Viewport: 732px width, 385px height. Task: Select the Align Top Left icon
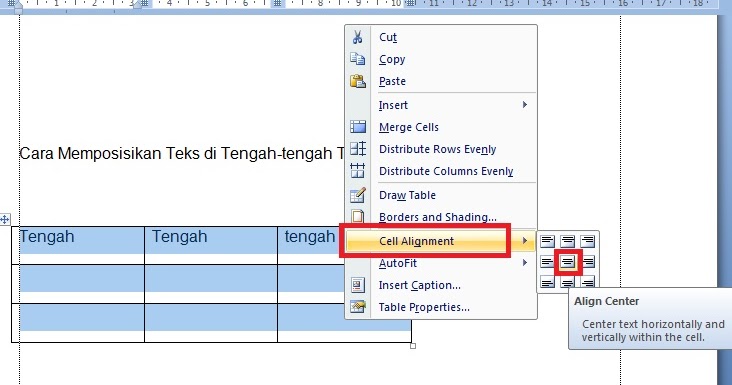tap(547, 241)
